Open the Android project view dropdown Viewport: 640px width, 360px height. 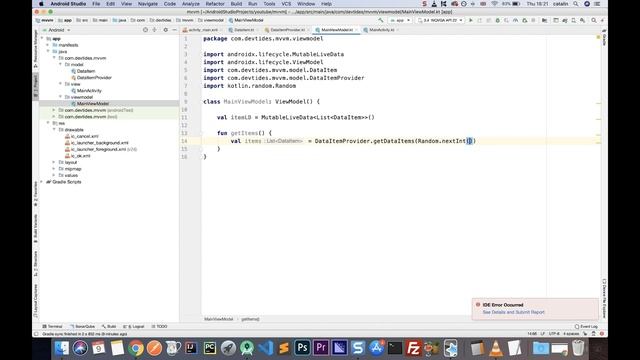(56, 30)
